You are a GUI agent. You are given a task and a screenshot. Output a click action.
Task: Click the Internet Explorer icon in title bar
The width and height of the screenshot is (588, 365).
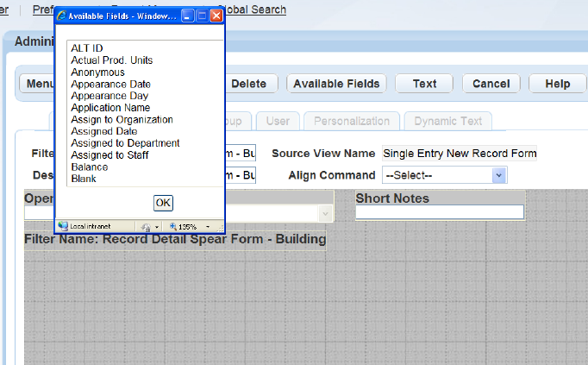point(61,16)
